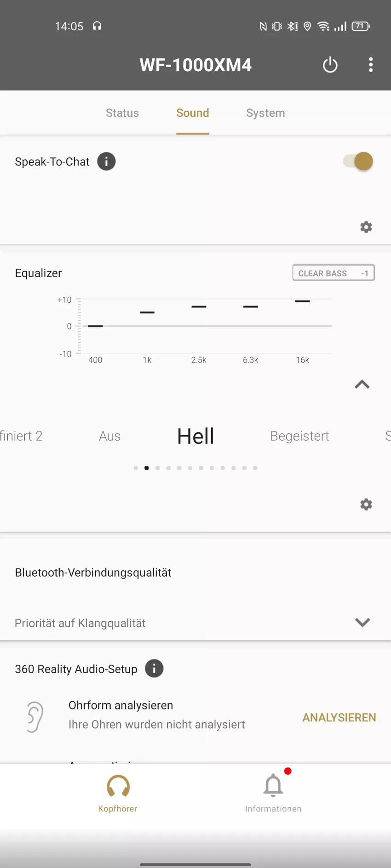Disable the Speak-To-Chat toggle
Screen dimensions: 391x868
point(358,162)
